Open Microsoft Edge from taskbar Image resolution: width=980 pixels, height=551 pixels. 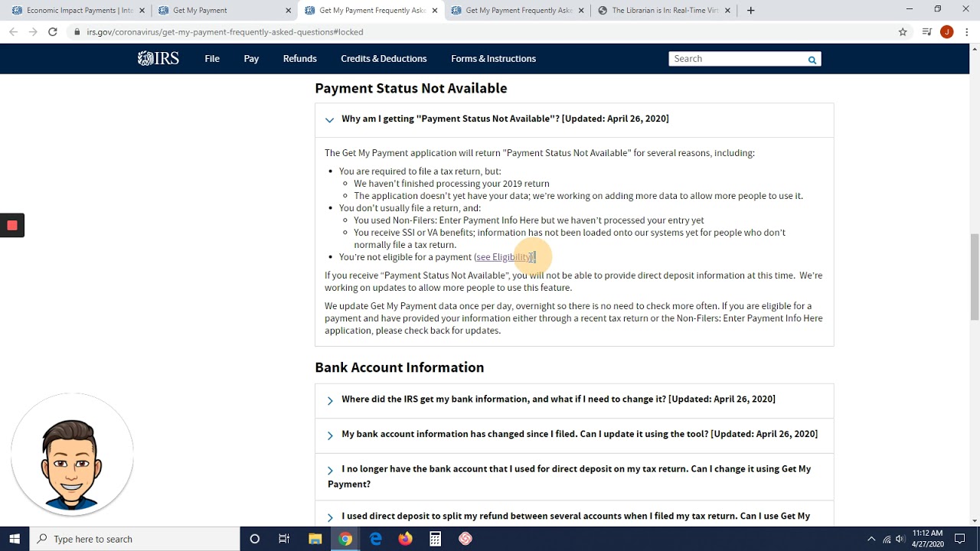click(375, 539)
